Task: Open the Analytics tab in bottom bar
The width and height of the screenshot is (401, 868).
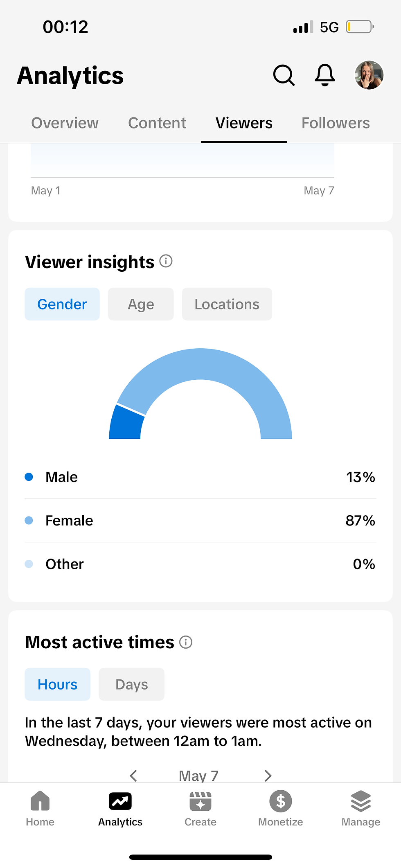Action: [x=120, y=809]
